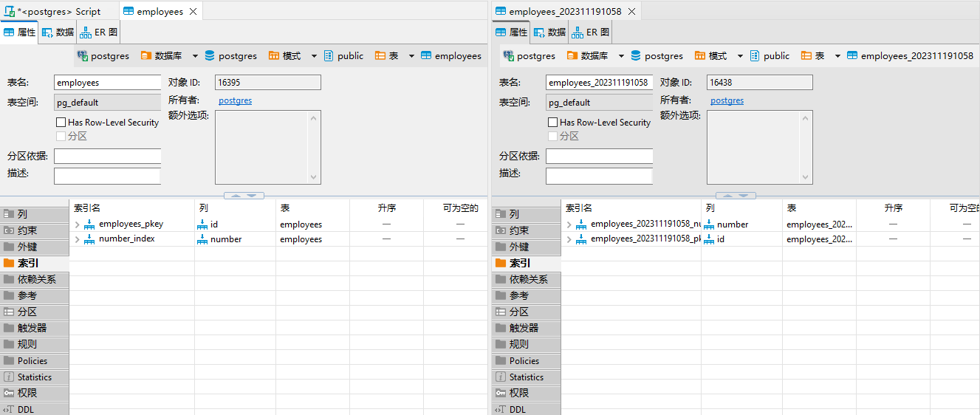Open 数据 tab in employees panel
Image resolution: width=980 pixels, height=415 pixels.
(x=58, y=32)
